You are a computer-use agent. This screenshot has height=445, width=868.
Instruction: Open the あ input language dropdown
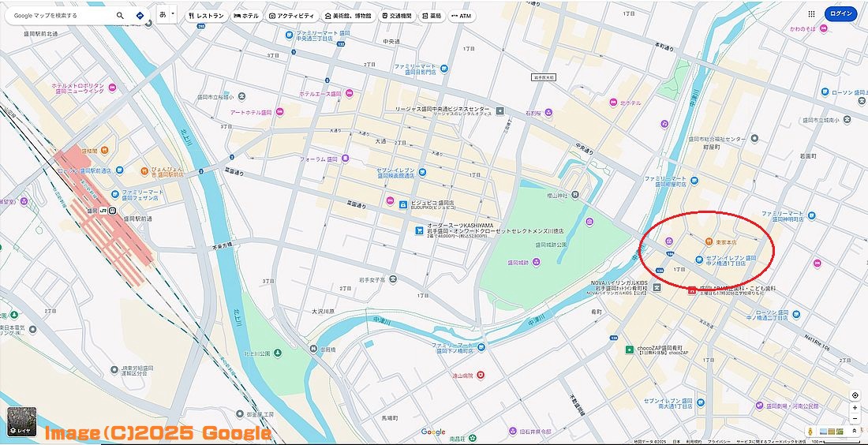pyautogui.click(x=166, y=15)
